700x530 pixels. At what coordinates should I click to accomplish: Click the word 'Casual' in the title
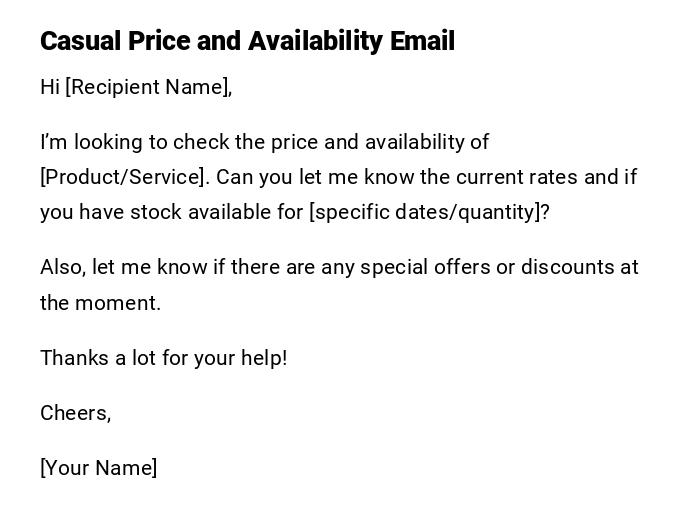click(80, 41)
